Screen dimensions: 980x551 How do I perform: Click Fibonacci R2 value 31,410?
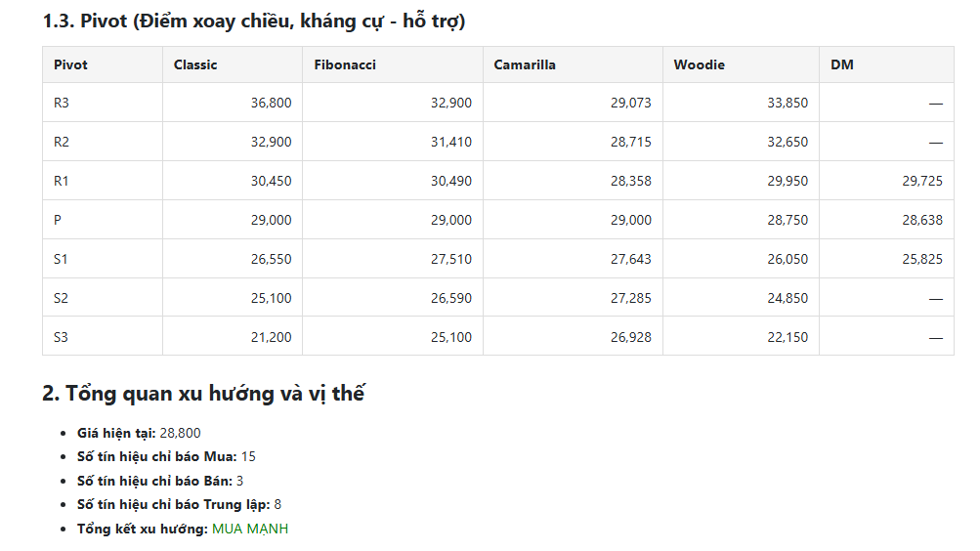pyautogui.click(x=450, y=142)
